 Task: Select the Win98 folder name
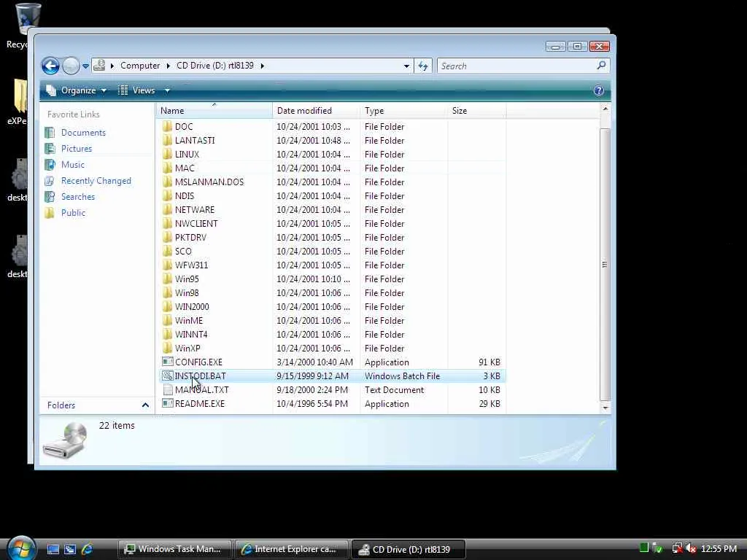pyautogui.click(x=187, y=293)
